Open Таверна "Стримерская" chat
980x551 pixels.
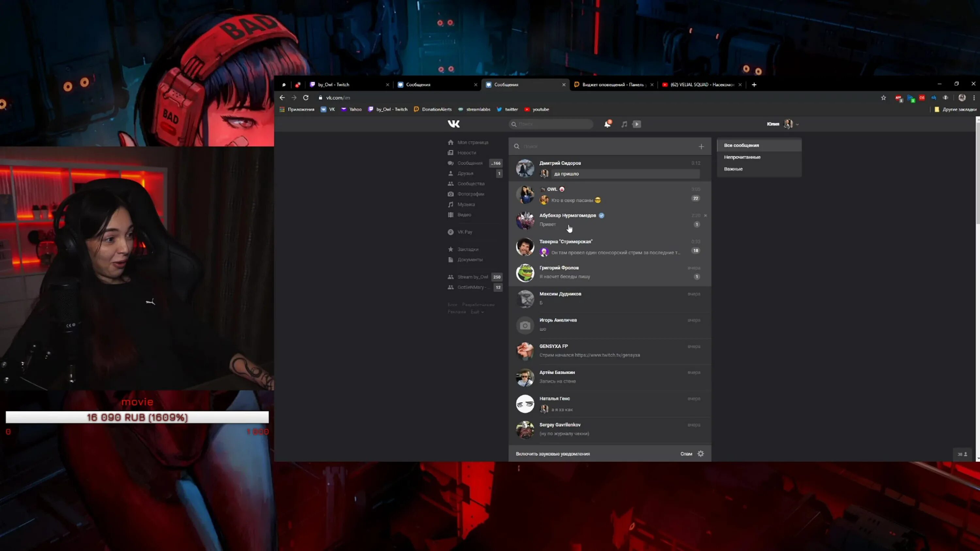610,247
